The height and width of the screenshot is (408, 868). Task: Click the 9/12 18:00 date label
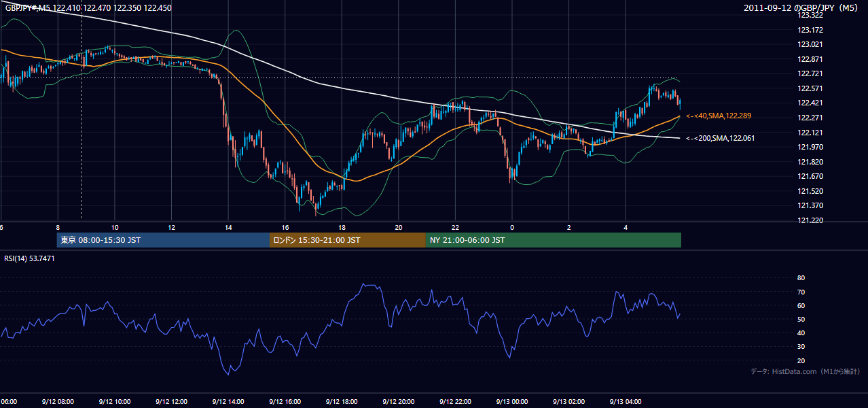pos(342,402)
